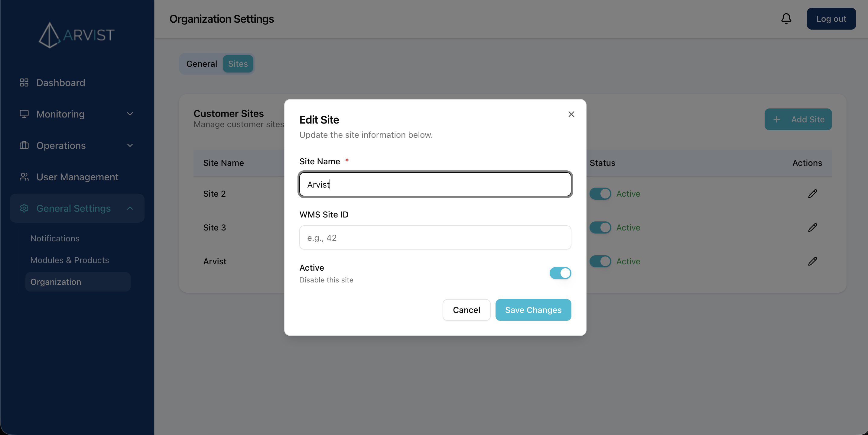The width and height of the screenshot is (868, 435).
Task: Open the Notifications submenu item
Action: click(55, 238)
